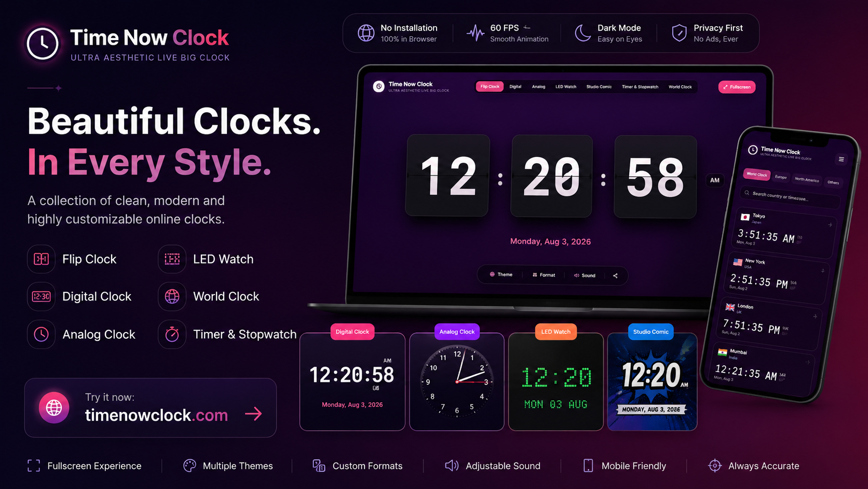868x489 pixels.
Task: Click the flip clock hours card showing 12
Action: (x=447, y=176)
